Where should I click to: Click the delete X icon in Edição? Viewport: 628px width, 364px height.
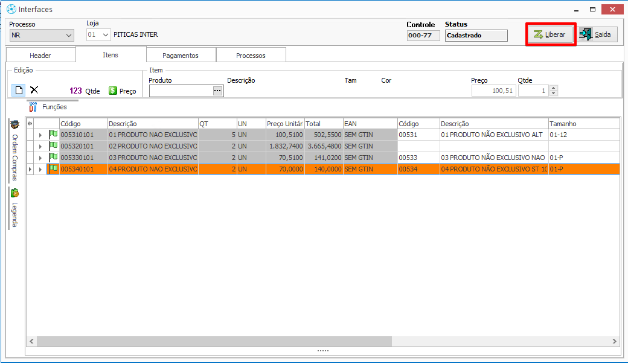(34, 91)
